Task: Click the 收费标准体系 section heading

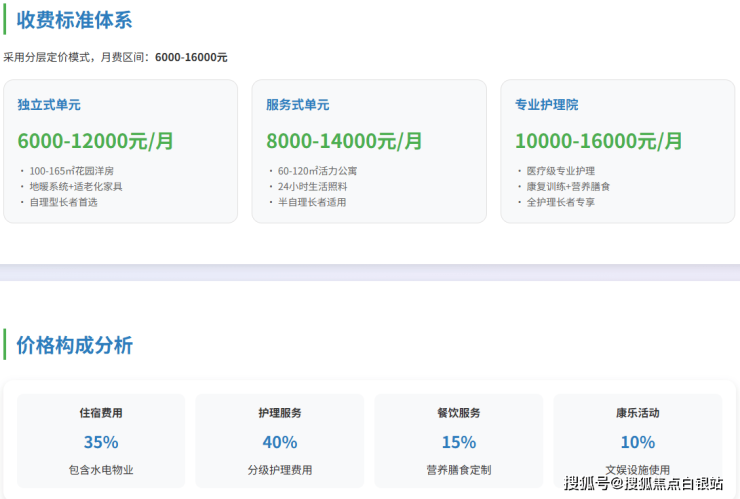Action: (x=74, y=20)
